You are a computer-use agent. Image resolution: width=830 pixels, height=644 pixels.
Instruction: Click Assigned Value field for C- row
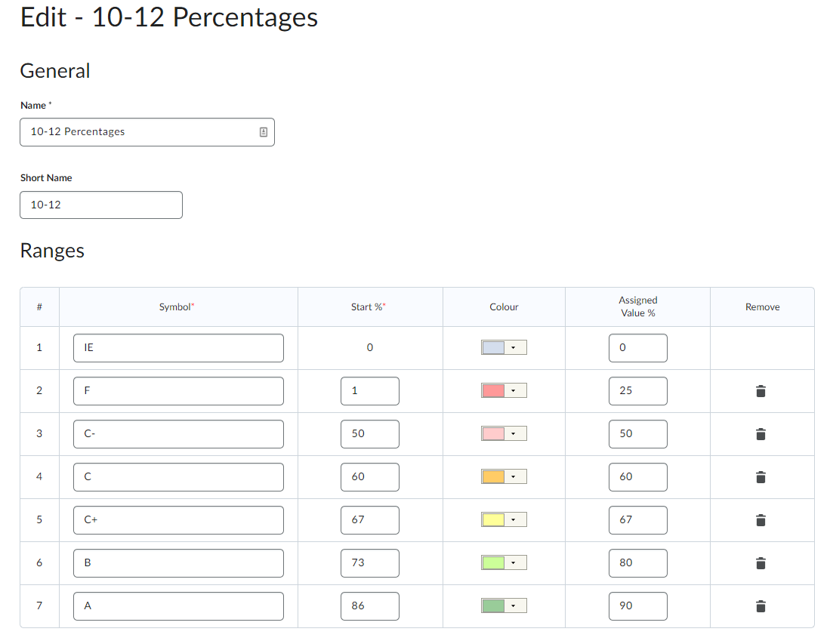point(638,434)
